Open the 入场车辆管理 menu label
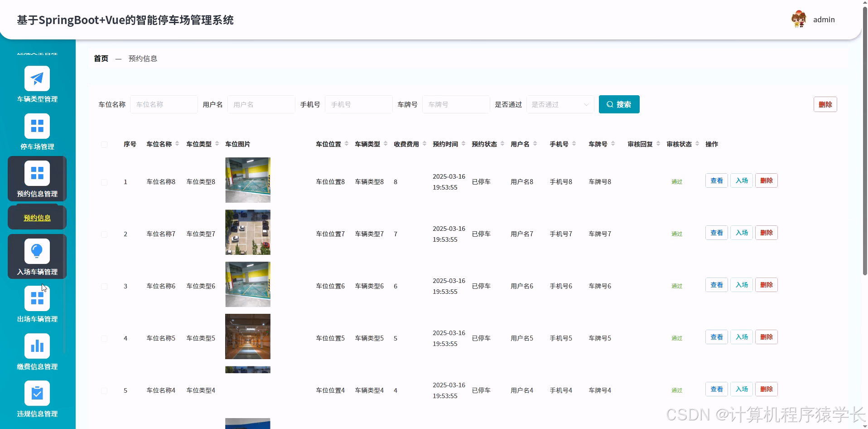868x429 pixels. 37,272
